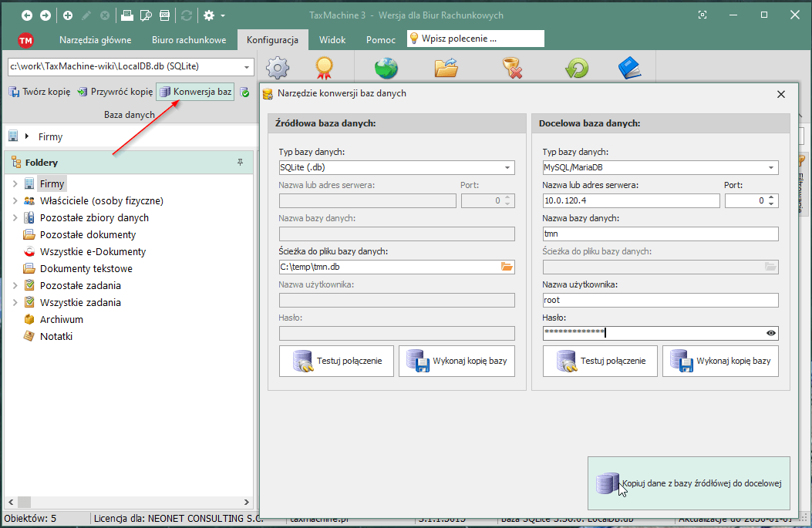Expand the Pozostałe zadania tree node
This screenshot has width=812, height=528.
(x=15, y=286)
